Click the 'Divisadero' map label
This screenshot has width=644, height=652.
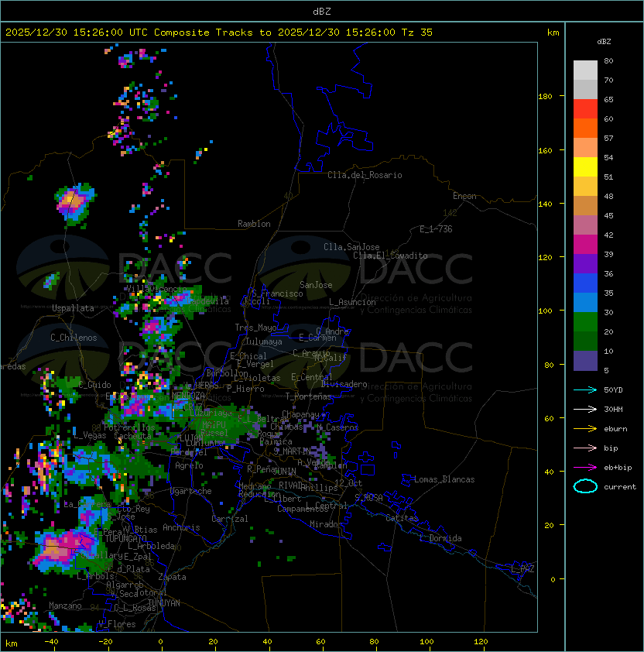click(344, 384)
